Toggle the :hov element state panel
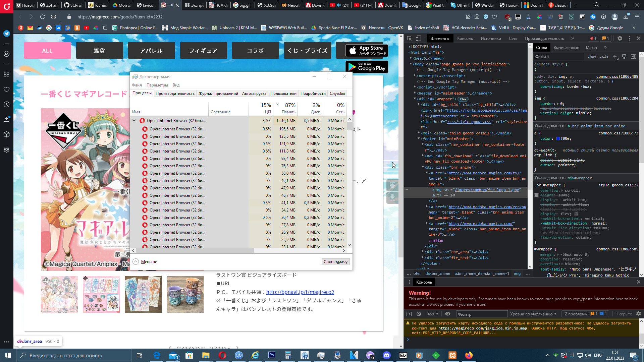 (592, 56)
